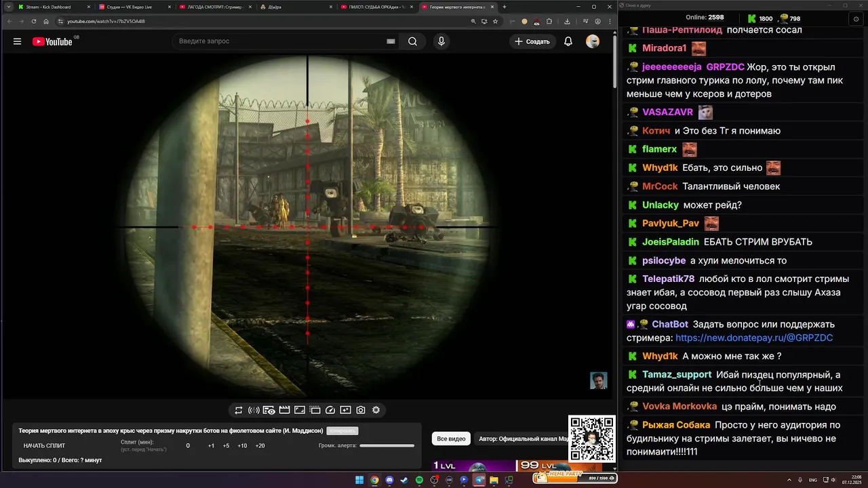Screen dimensions: 868x488
Task: Open player toolbar settings gear
Action: (376, 410)
